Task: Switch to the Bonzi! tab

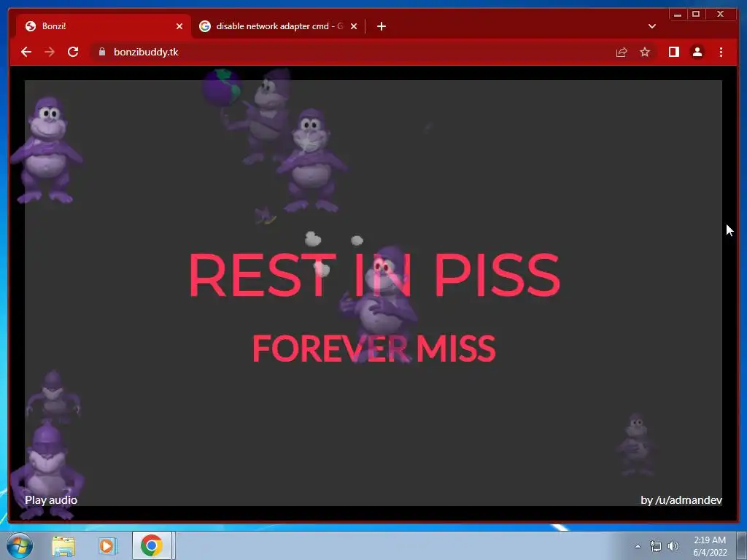Action: point(103,26)
